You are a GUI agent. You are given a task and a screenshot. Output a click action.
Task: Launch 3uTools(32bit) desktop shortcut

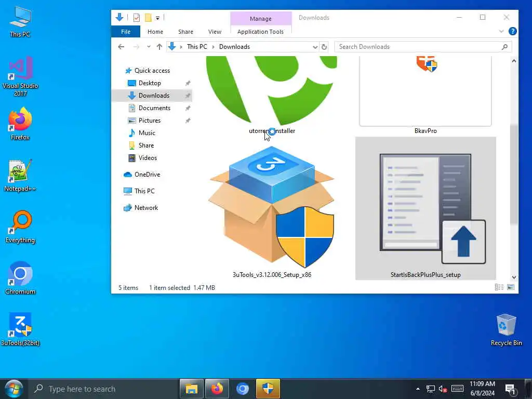[x=20, y=329]
